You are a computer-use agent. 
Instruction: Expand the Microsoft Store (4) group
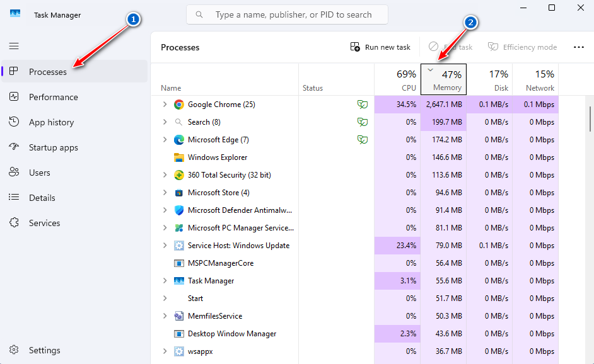[165, 193]
